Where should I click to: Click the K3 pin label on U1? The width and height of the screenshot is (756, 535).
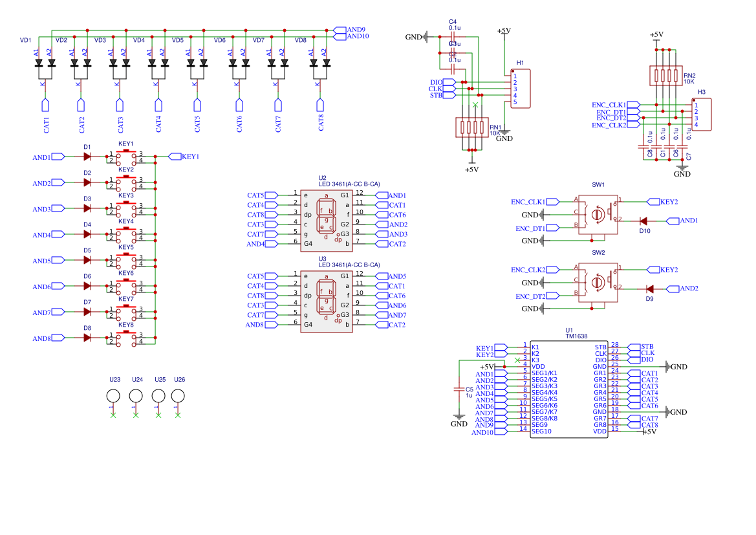pos(535,360)
